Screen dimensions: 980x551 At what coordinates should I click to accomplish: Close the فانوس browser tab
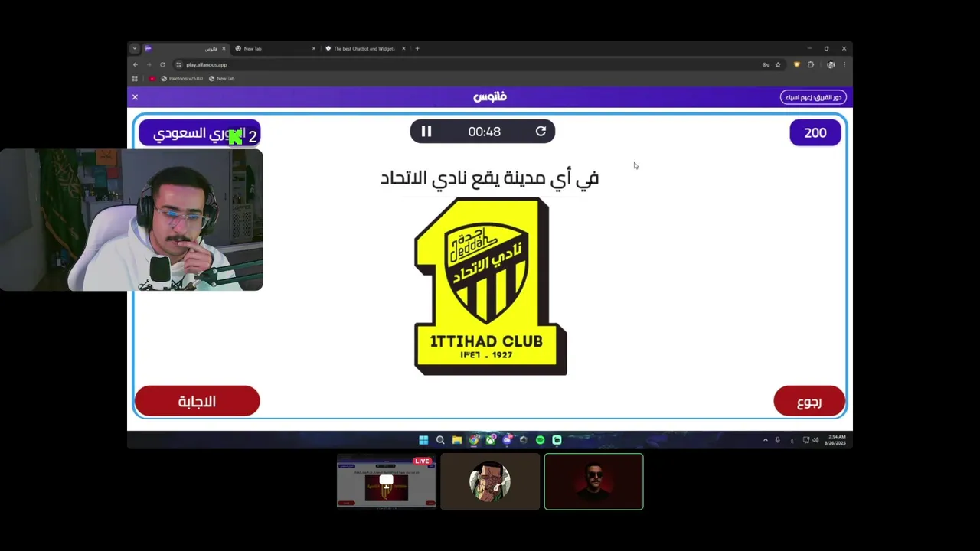click(224, 48)
